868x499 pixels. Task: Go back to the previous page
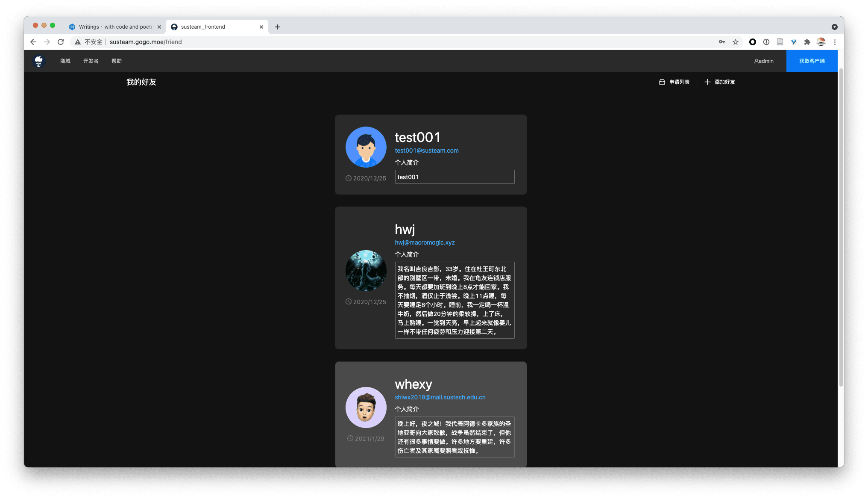coord(33,42)
